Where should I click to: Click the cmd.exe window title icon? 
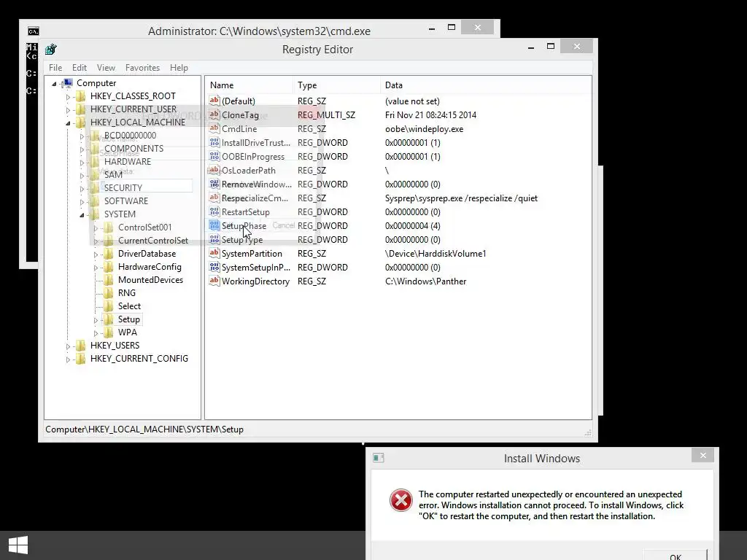click(33, 31)
